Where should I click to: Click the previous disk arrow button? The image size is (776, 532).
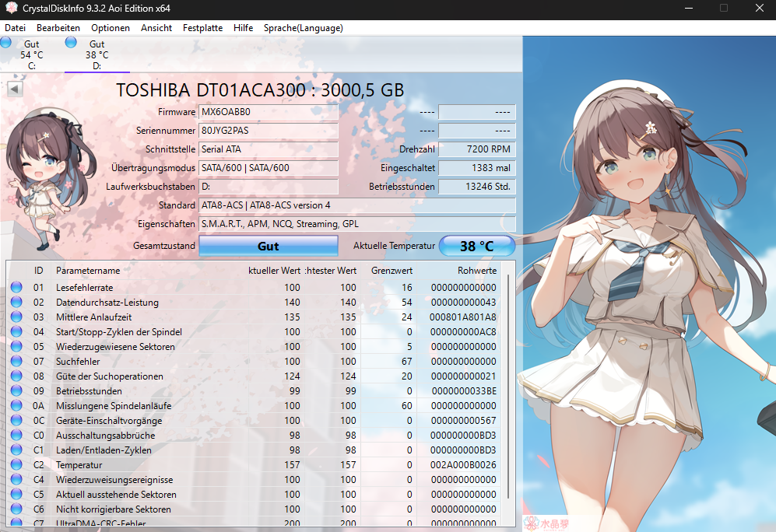pos(15,89)
